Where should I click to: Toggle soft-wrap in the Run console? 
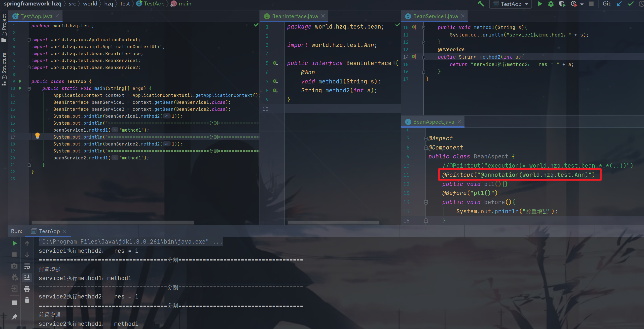pyautogui.click(x=27, y=266)
